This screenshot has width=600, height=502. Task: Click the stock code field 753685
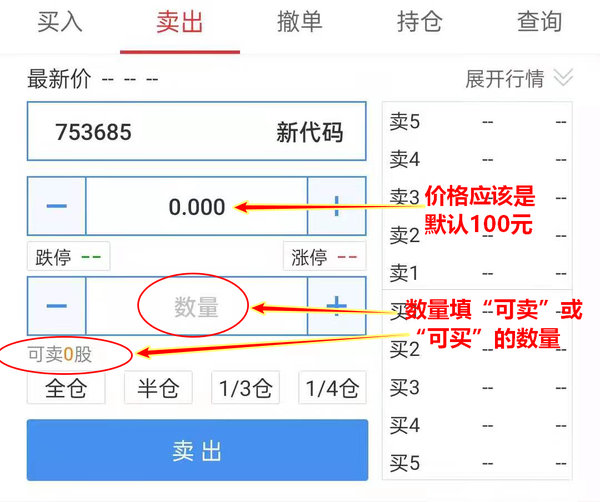click(197, 131)
